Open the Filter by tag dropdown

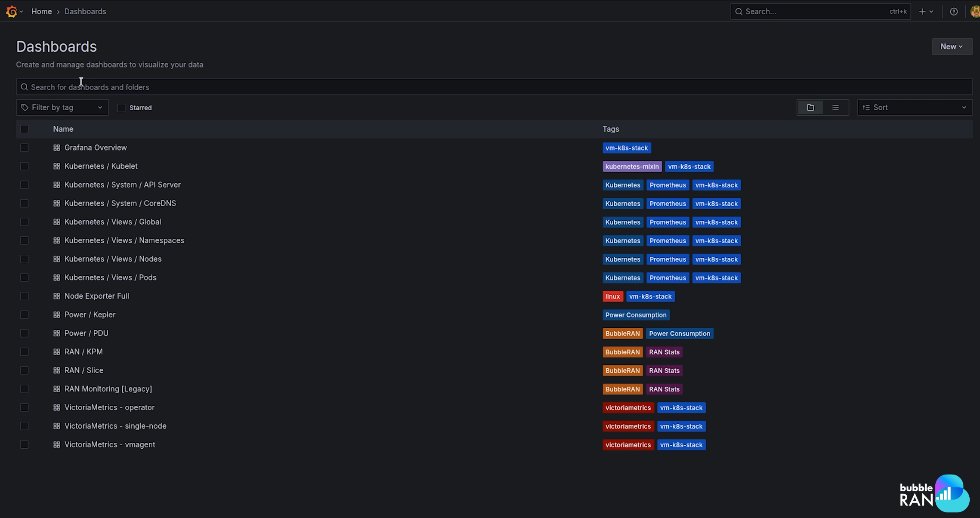[62, 108]
